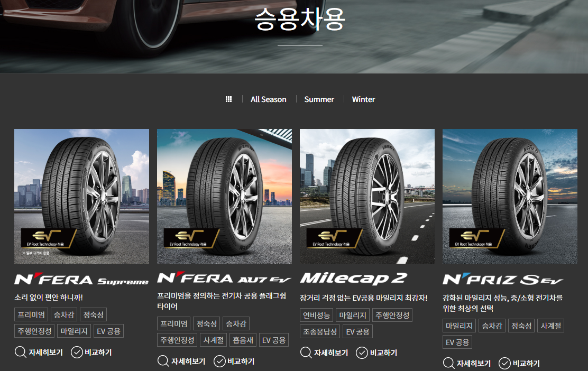Click the Milecap 2 product logo
Viewport: 588px width, 371px height.
354,279
